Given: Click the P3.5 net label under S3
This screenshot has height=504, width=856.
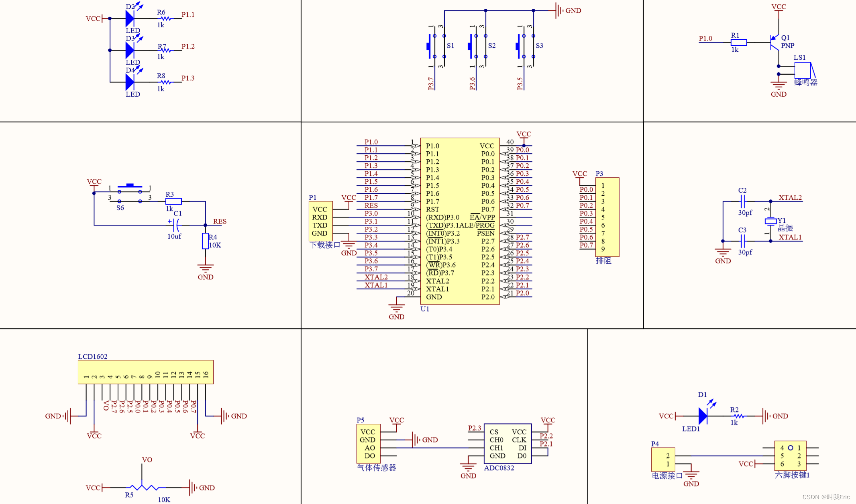Looking at the screenshot, I should coord(520,83).
